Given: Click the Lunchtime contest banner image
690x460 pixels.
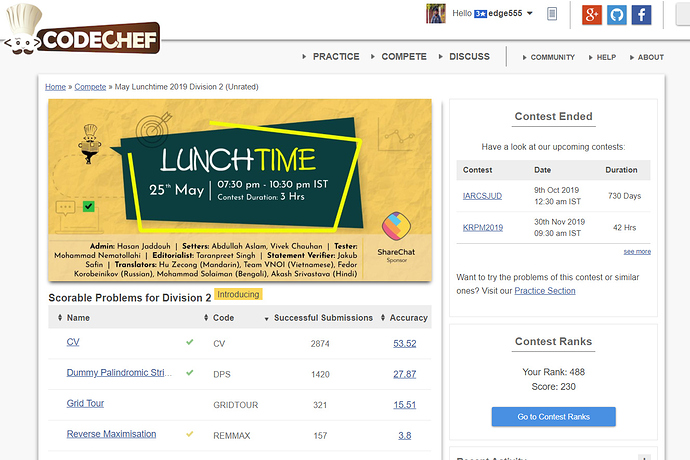Looking at the screenshot, I should click(x=240, y=190).
